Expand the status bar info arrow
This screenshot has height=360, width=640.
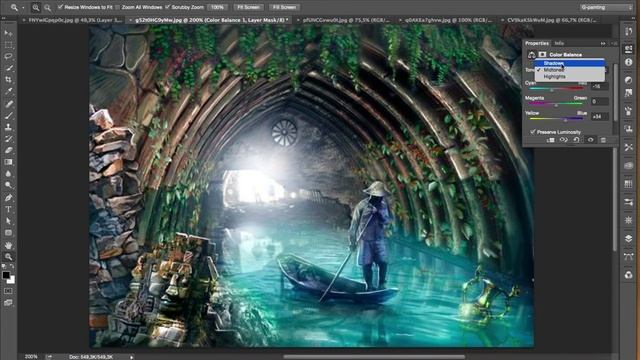click(x=131, y=357)
